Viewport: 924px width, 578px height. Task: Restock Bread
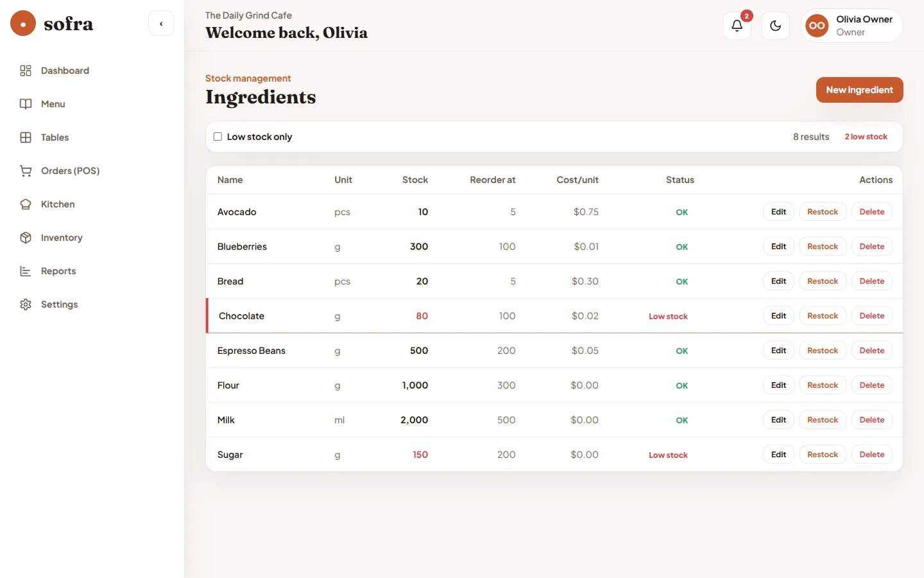(823, 281)
